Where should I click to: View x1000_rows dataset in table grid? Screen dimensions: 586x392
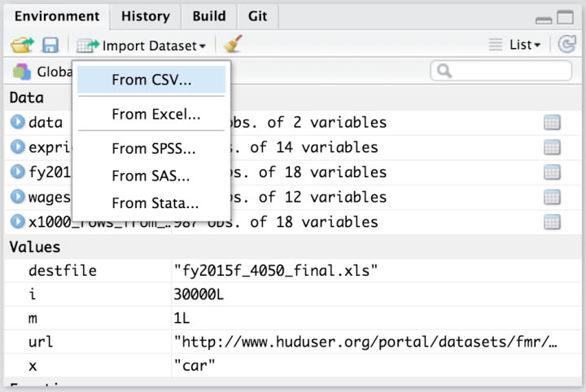point(552,222)
